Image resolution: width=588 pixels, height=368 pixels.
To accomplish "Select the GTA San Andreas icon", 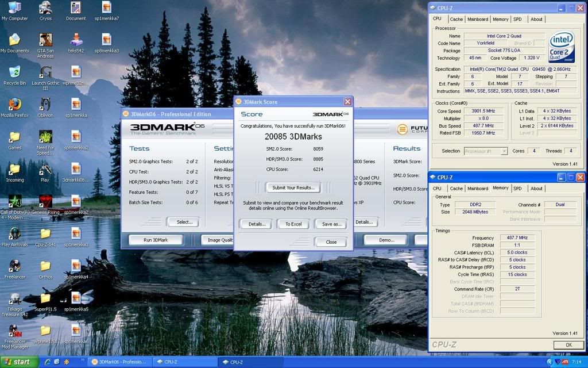I will 45,40.
